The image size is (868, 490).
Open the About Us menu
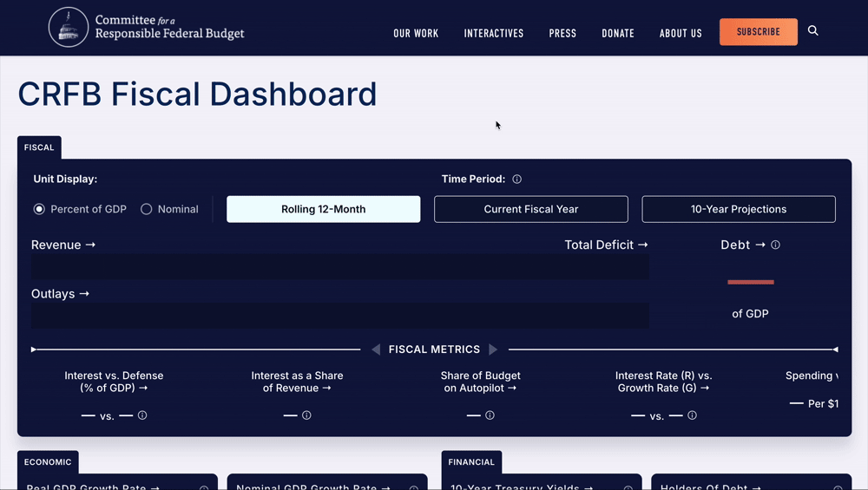click(x=681, y=33)
